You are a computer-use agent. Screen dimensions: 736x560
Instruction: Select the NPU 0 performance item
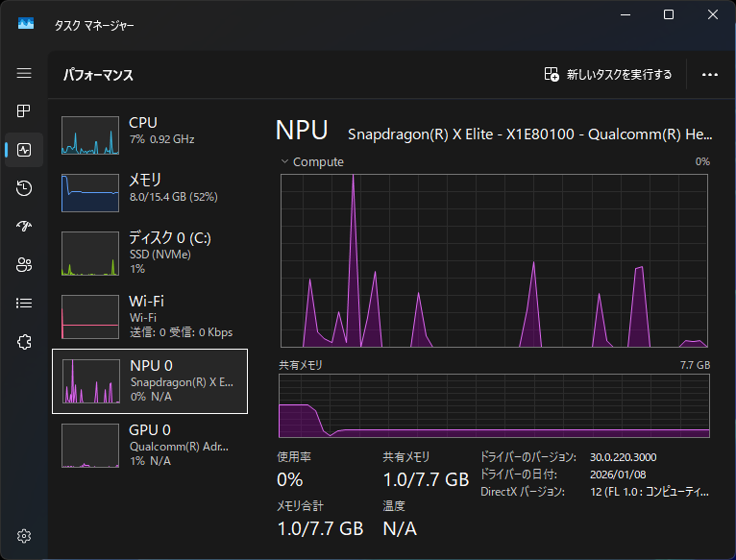pos(150,381)
